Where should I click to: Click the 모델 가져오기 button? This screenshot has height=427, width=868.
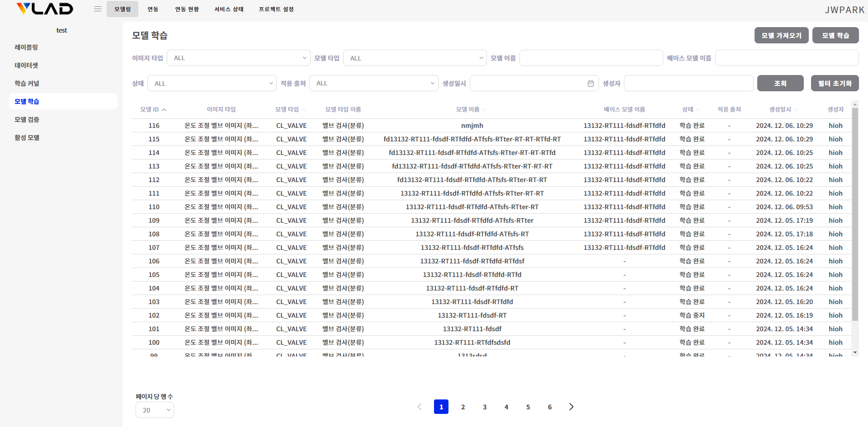coord(782,35)
